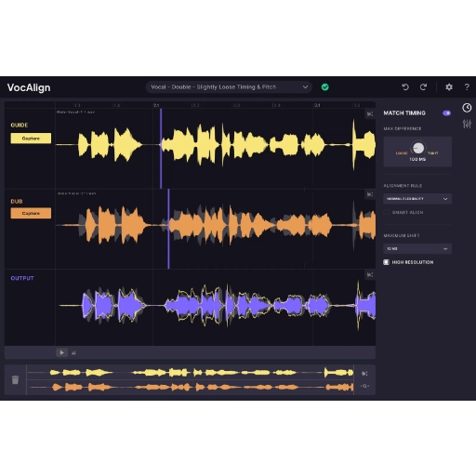Start playback with the play button
Image resolution: width=476 pixels, height=476 pixels.
coord(62,352)
